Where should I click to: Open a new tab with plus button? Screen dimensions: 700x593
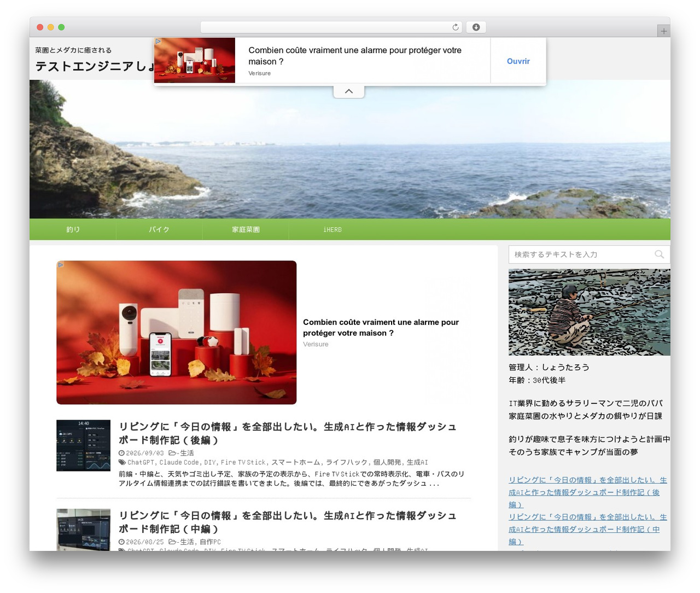click(663, 31)
